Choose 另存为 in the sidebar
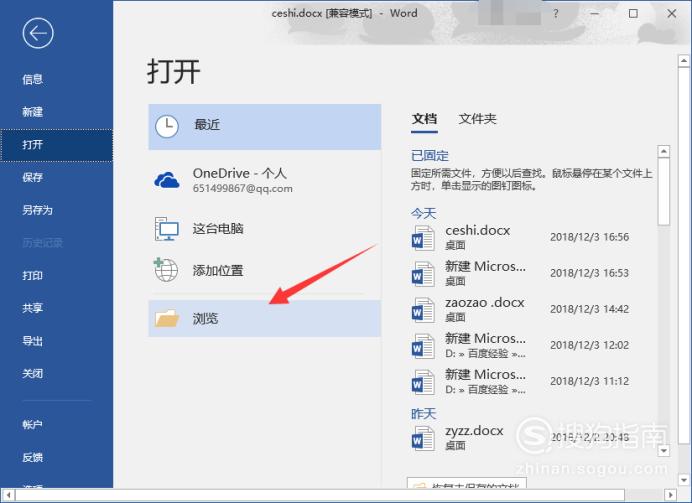This screenshot has width=692, height=503. (x=38, y=210)
